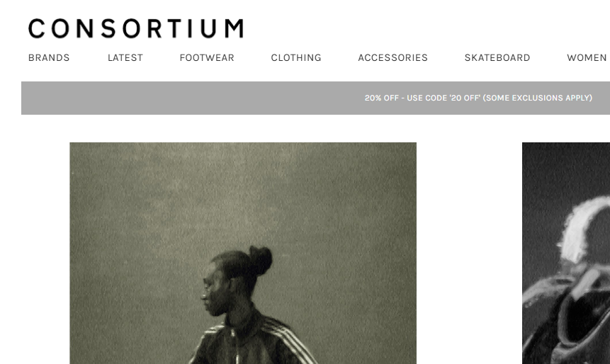The image size is (610, 364).
Task: Click the man's hair bun in the photo
Action: click(260, 259)
